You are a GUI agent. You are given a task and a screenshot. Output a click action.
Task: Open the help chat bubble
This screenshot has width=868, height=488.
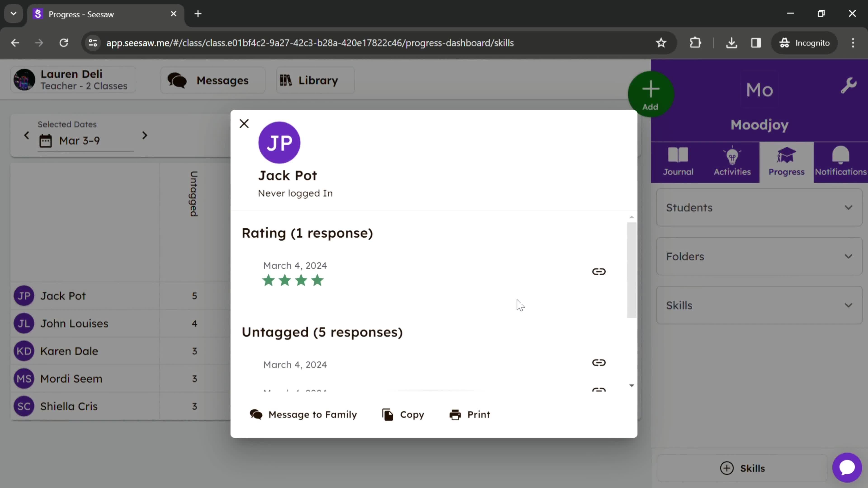coord(847,467)
